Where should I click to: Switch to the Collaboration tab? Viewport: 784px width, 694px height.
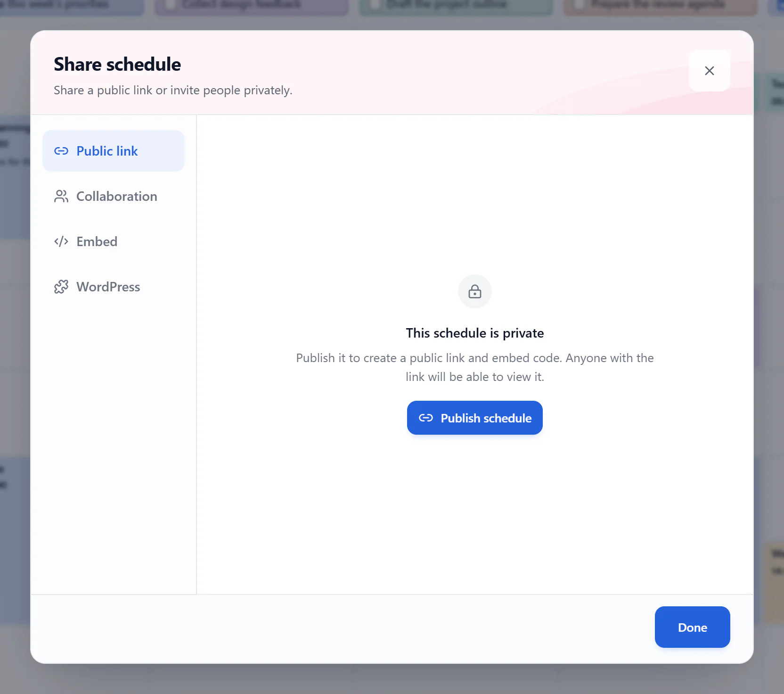(x=114, y=196)
